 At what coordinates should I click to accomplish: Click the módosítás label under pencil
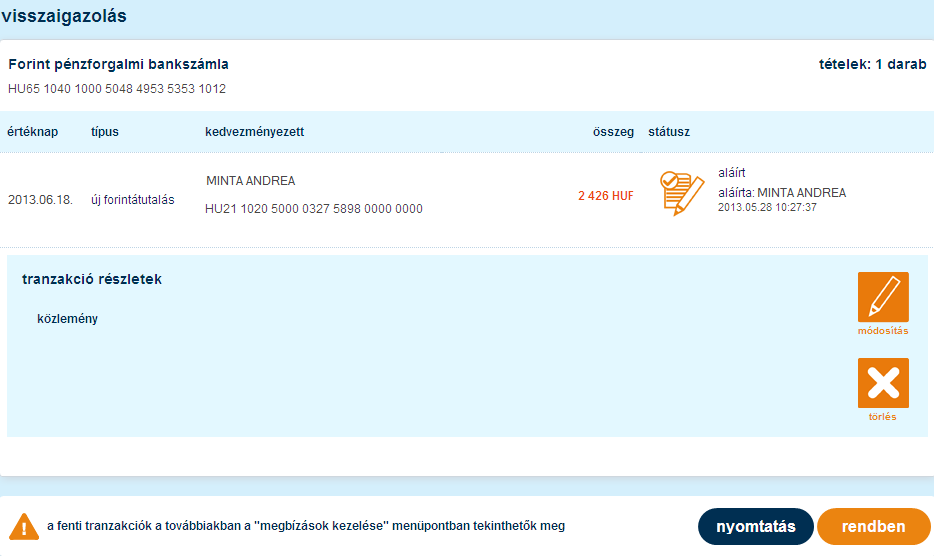click(883, 331)
